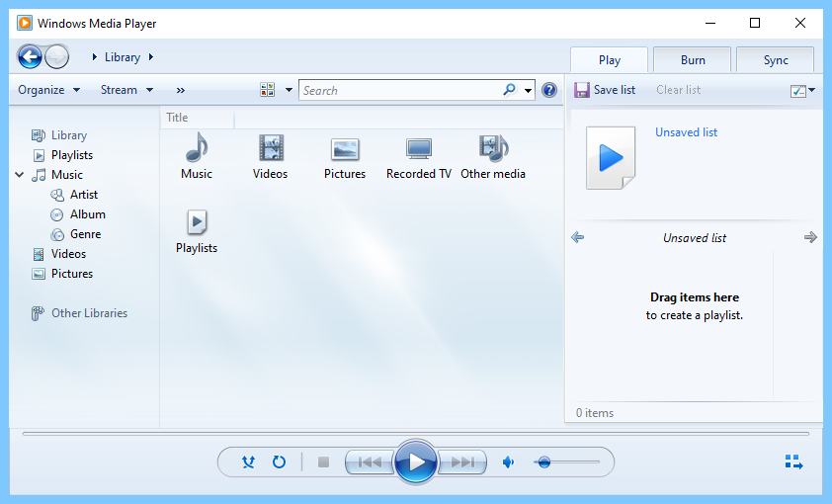Switch to the Burn tab
832x504 pixels.
(x=693, y=59)
